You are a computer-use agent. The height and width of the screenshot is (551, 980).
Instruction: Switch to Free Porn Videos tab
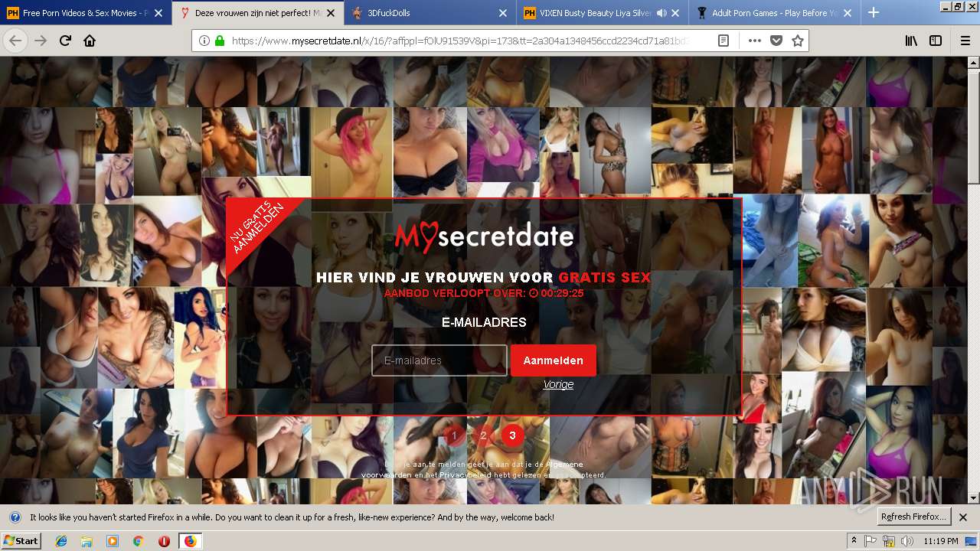[x=84, y=13]
